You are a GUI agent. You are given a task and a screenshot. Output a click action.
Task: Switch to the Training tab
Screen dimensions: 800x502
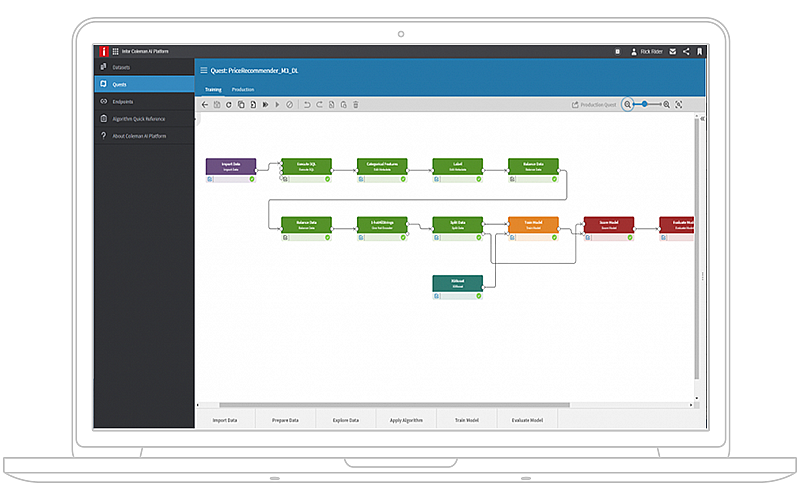point(213,89)
